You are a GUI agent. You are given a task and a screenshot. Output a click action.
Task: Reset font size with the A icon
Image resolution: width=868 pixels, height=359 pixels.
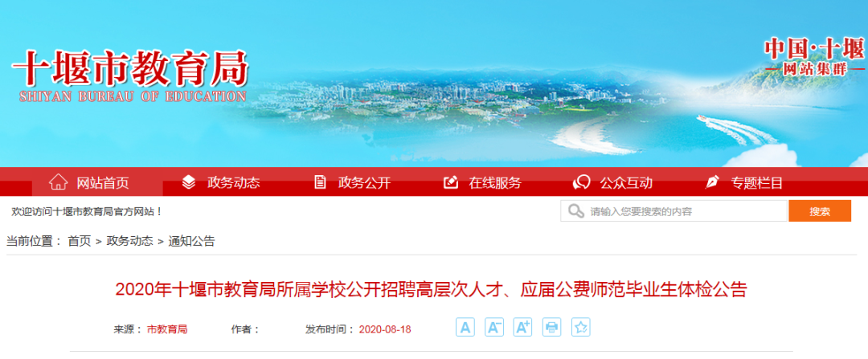pyautogui.click(x=465, y=327)
